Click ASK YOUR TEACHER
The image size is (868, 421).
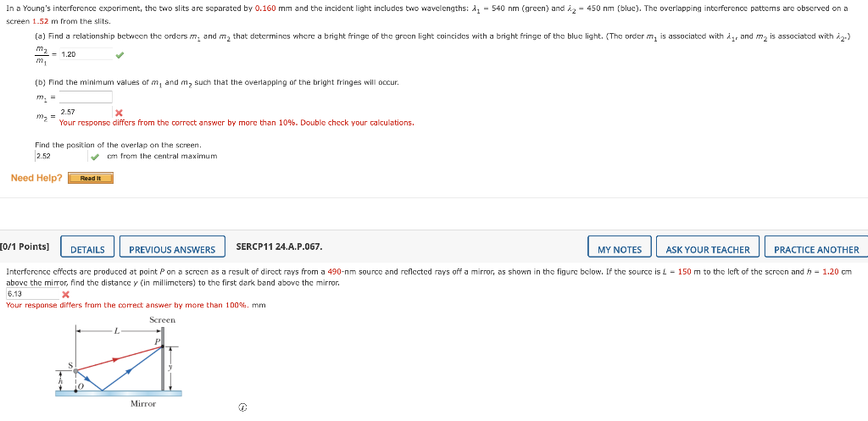tap(708, 247)
